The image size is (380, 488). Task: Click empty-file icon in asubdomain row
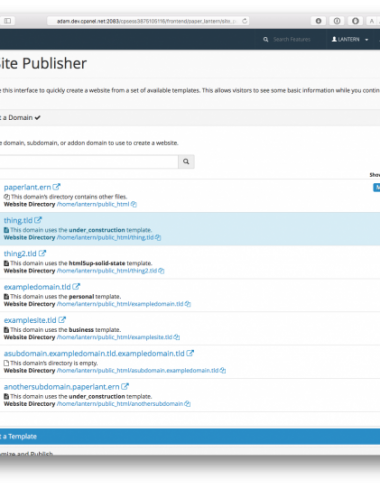[6, 363]
